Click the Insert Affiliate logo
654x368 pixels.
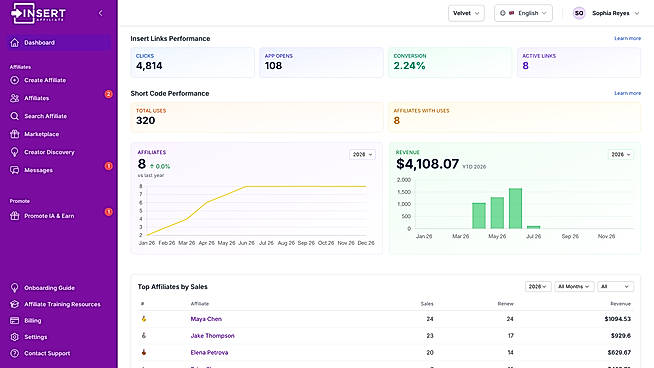38,13
